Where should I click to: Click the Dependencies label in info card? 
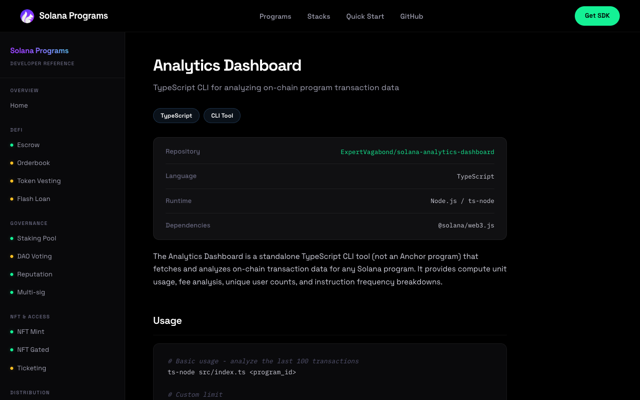188,225
